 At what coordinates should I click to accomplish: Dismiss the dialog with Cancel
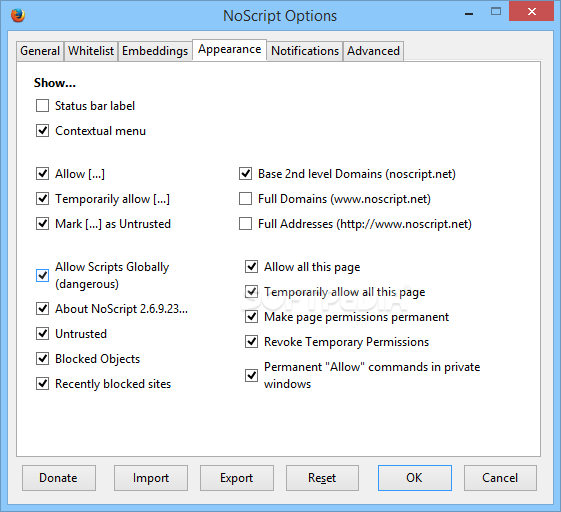500,478
